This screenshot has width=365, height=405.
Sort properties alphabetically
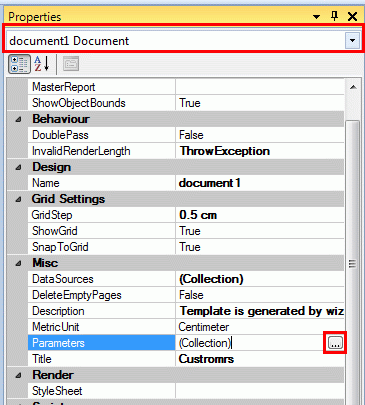pyautogui.click(x=42, y=64)
